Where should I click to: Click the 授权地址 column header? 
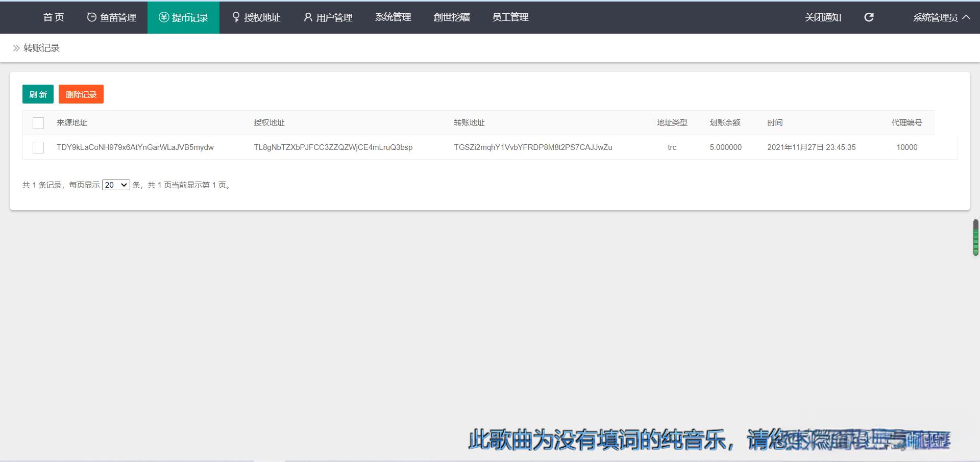[x=269, y=123]
